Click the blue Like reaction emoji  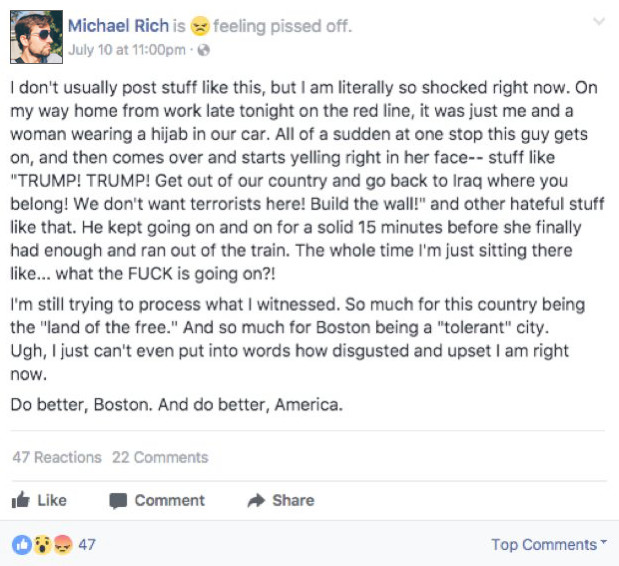tap(22, 545)
